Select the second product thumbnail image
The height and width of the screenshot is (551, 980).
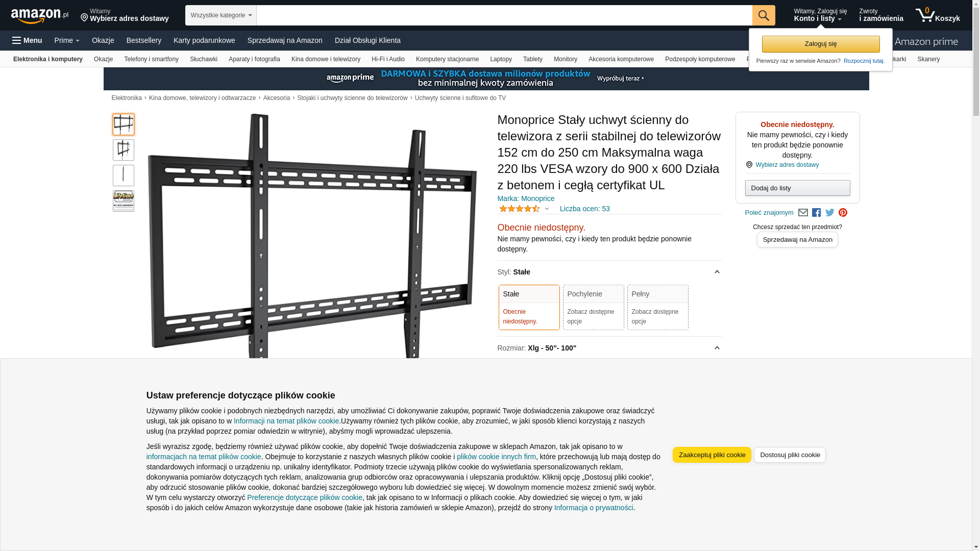point(124,150)
